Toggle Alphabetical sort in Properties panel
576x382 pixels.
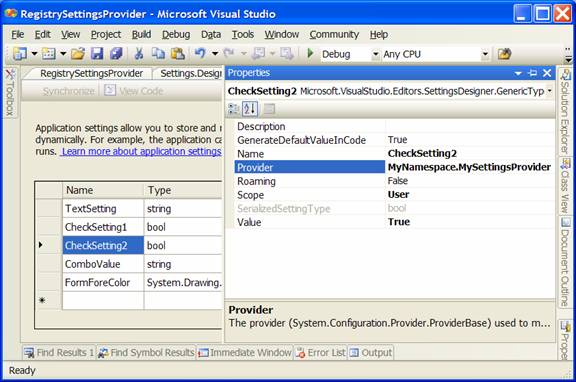(x=250, y=109)
